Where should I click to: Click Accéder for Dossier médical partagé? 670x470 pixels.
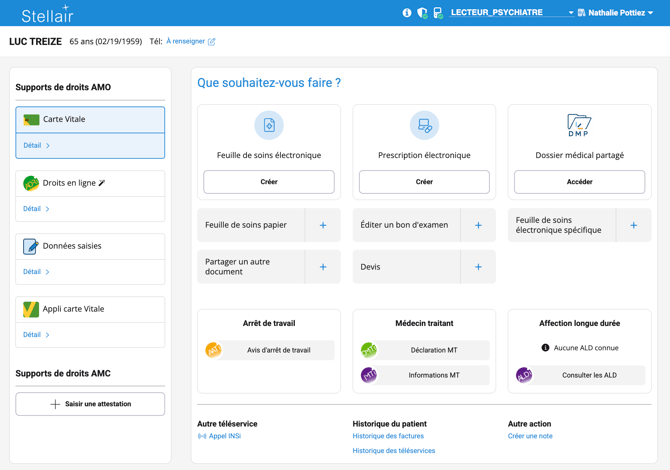coord(579,182)
